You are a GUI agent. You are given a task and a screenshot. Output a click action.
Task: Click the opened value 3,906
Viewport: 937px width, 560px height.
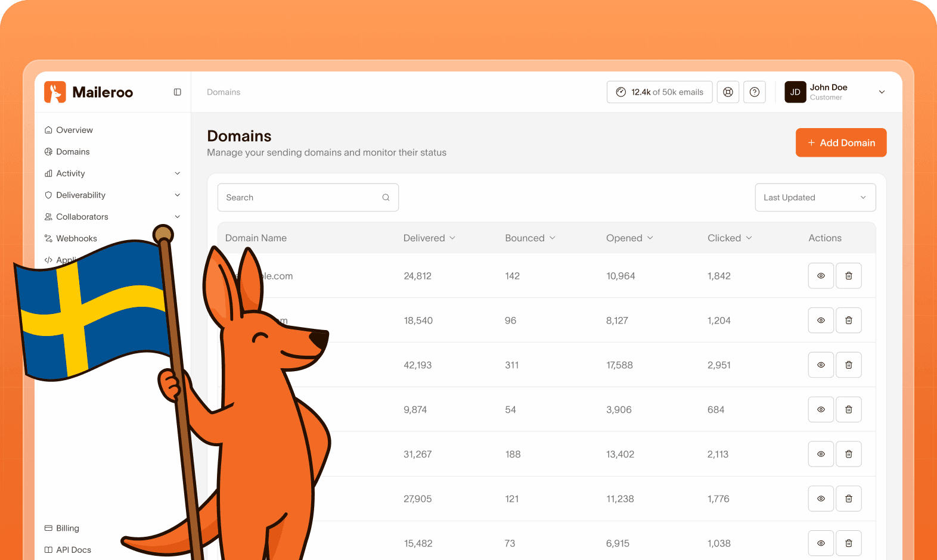pos(619,410)
